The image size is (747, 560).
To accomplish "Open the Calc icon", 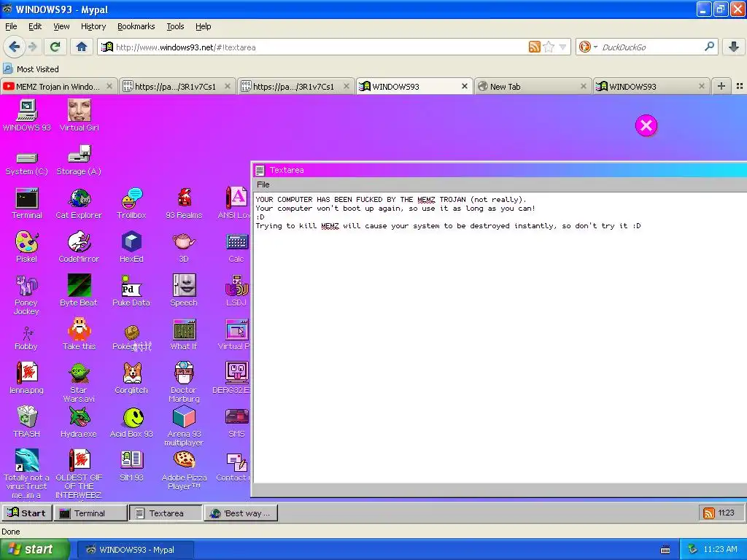I will click(x=236, y=247).
